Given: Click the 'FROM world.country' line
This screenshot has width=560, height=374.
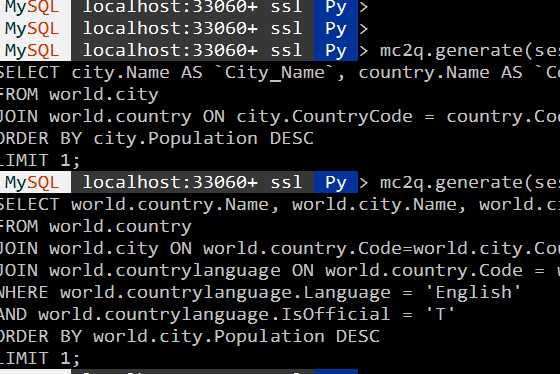Looking at the screenshot, I should point(96,227).
